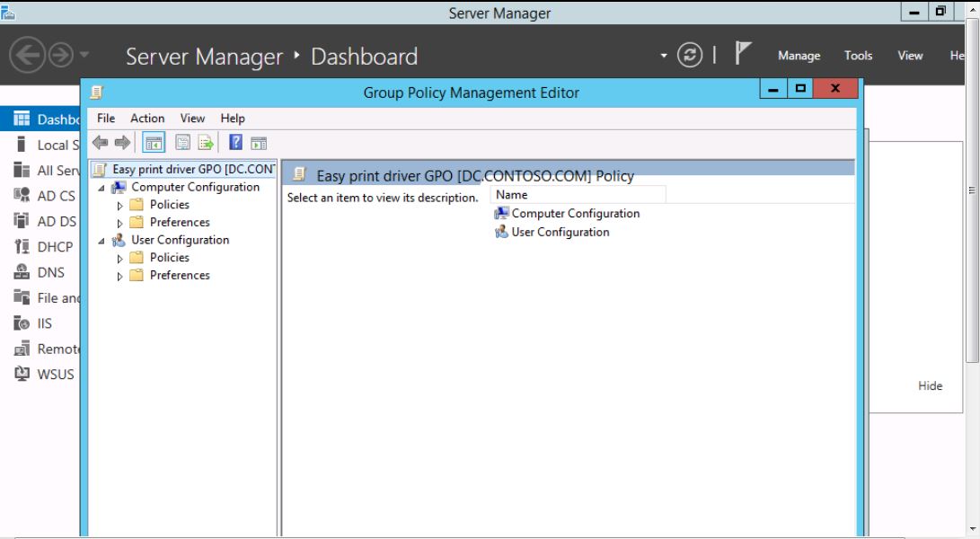The height and width of the screenshot is (539, 980).
Task: Select the DNS icon in the sidebar
Action: [22, 272]
